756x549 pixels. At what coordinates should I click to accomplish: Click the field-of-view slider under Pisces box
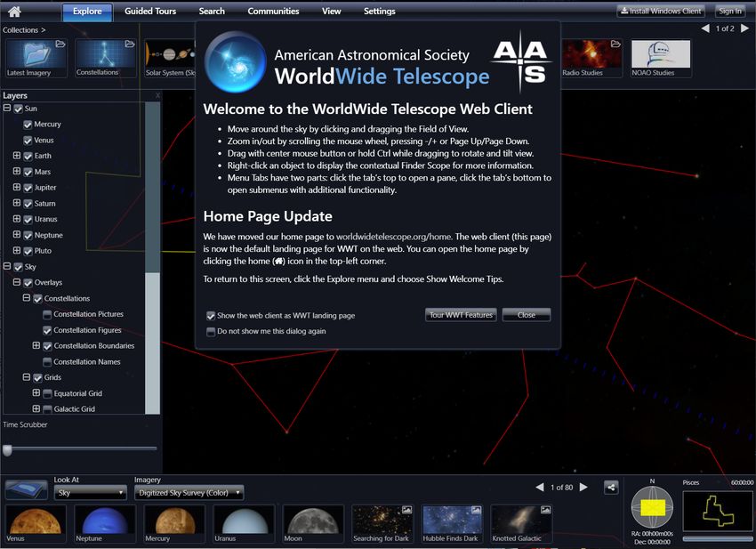(718, 539)
